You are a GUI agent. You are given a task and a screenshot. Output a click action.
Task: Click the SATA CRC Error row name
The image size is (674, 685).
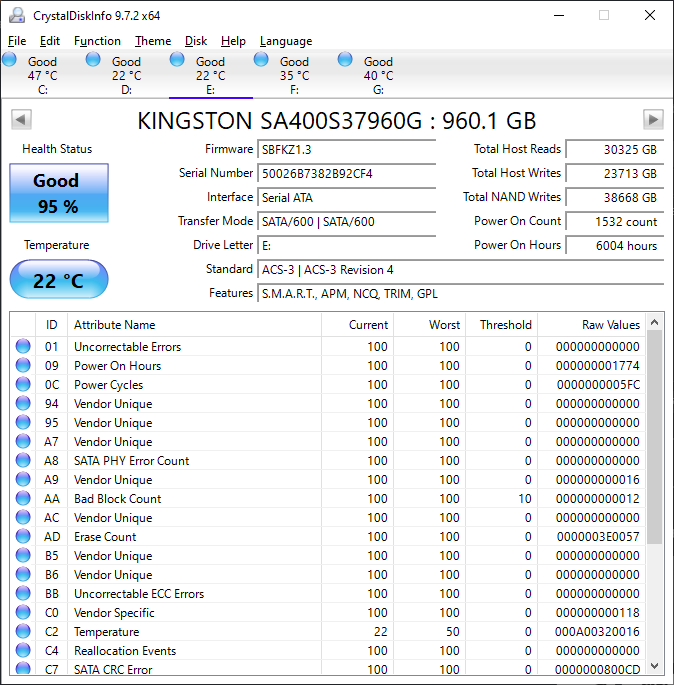click(x=113, y=669)
